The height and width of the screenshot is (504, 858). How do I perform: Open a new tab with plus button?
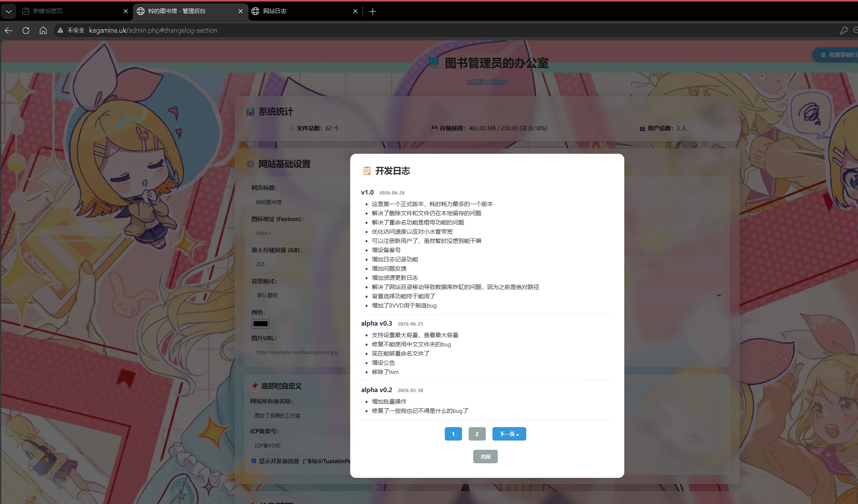tap(372, 11)
